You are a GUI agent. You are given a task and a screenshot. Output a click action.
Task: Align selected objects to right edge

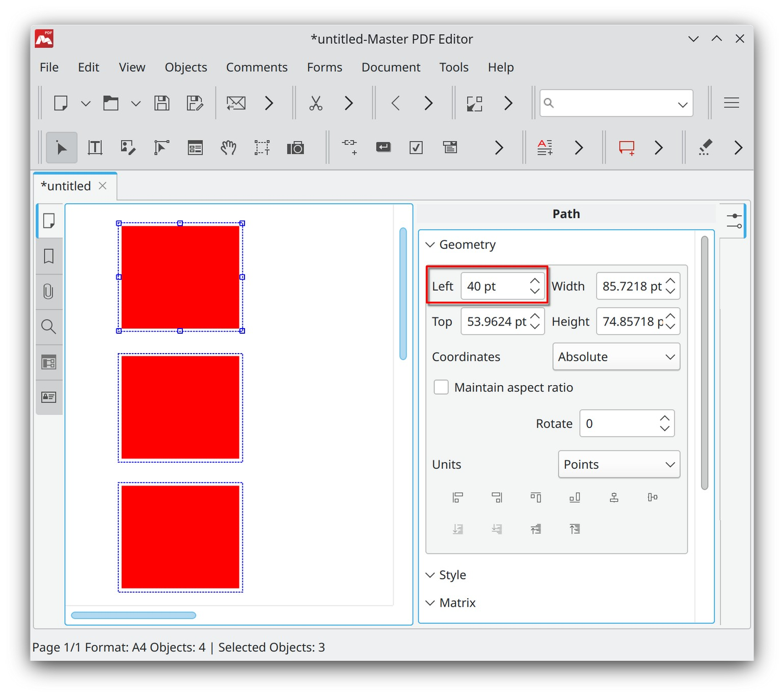pyautogui.click(x=497, y=497)
